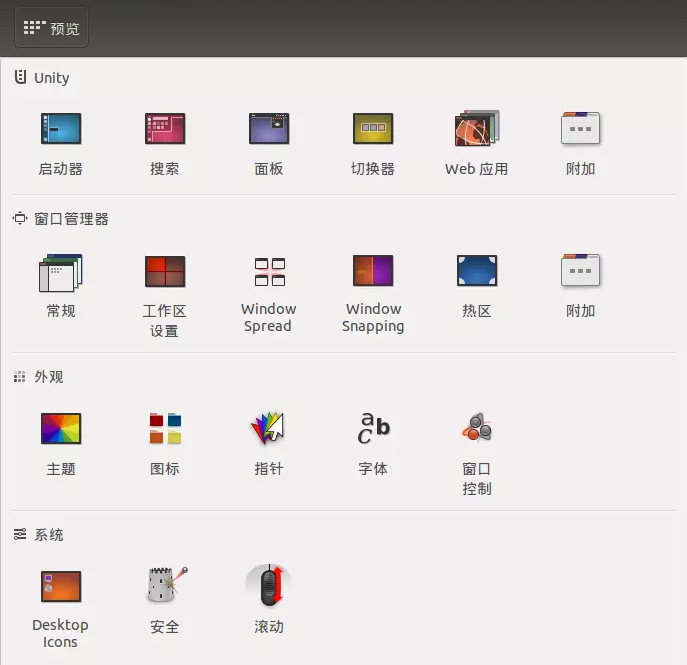This screenshot has height=665, width=687.
Task: Open the Web 应用 icon
Action: [x=477, y=128]
